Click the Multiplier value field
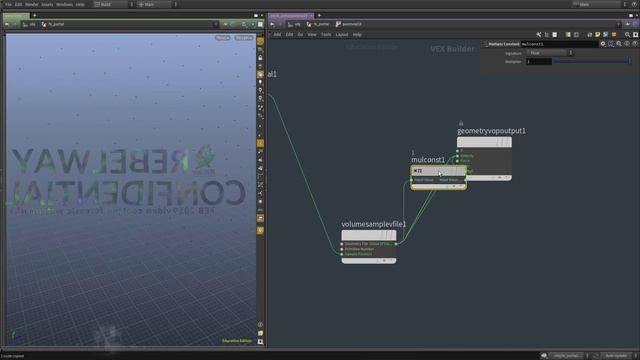This screenshot has width=640, height=360. [x=539, y=62]
